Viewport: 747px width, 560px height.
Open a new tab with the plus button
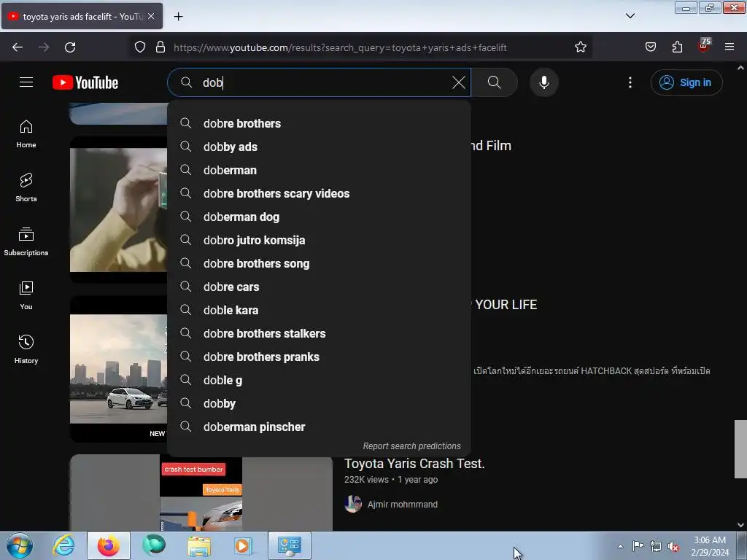pos(178,17)
